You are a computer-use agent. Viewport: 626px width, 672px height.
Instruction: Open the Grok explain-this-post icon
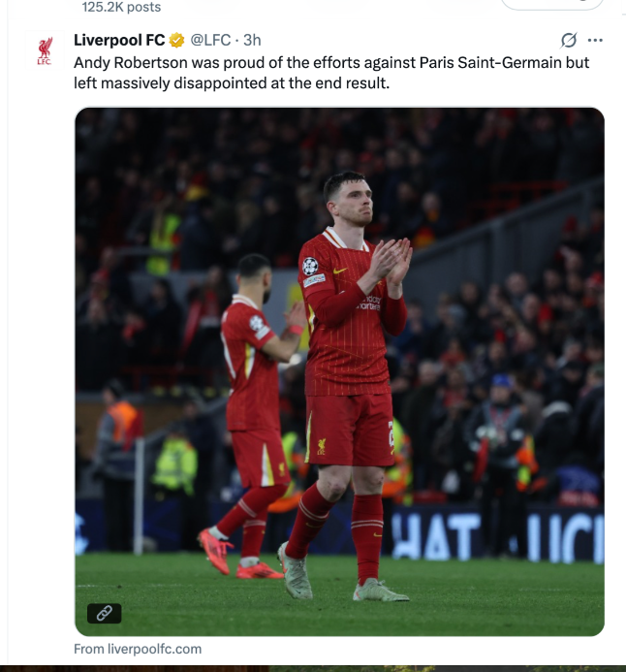coord(569,41)
